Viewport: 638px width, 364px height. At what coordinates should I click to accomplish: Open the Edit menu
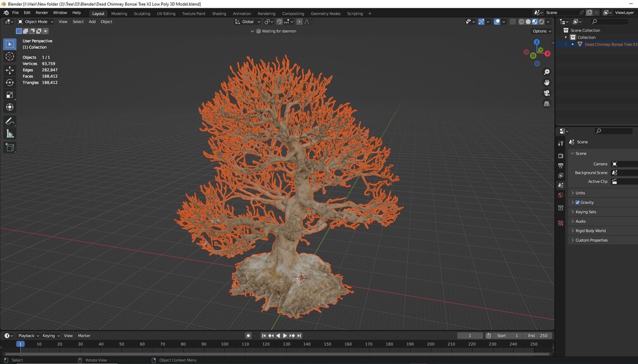(x=27, y=13)
